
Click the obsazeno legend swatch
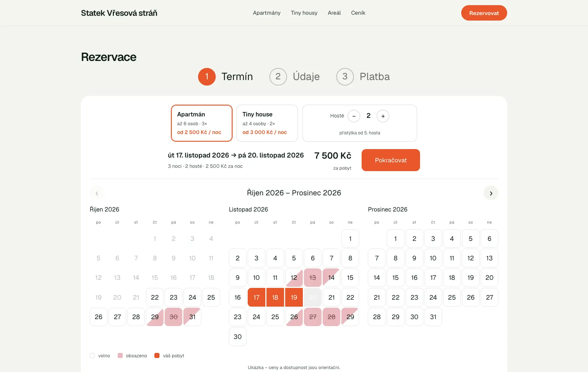pyautogui.click(x=120, y=355)
